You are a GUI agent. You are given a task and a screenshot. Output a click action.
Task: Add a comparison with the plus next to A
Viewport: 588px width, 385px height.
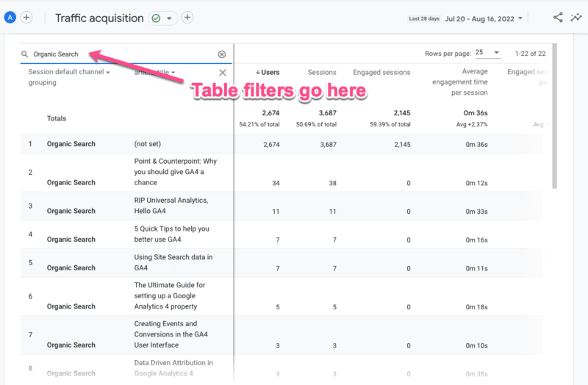pos(26,18)
